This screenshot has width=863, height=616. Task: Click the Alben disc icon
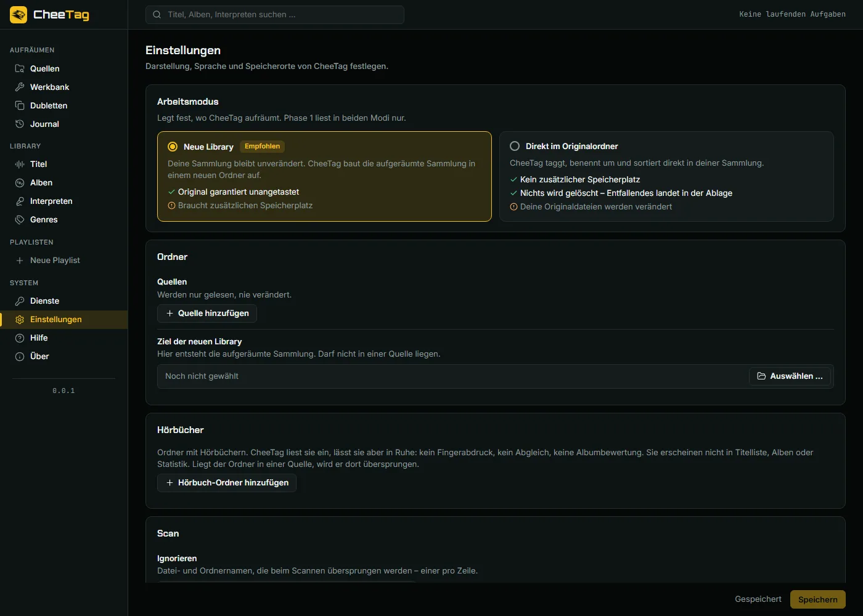(x=20, y=182)
